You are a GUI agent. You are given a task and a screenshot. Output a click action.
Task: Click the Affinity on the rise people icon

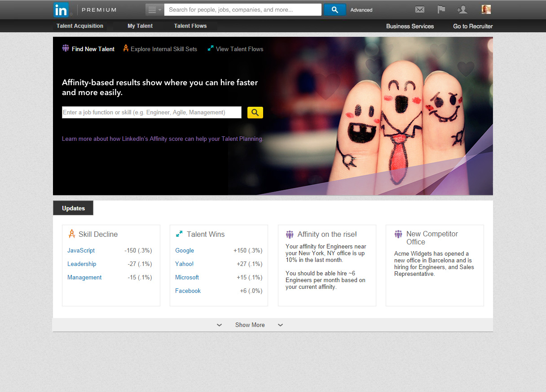tap(290, 234)
